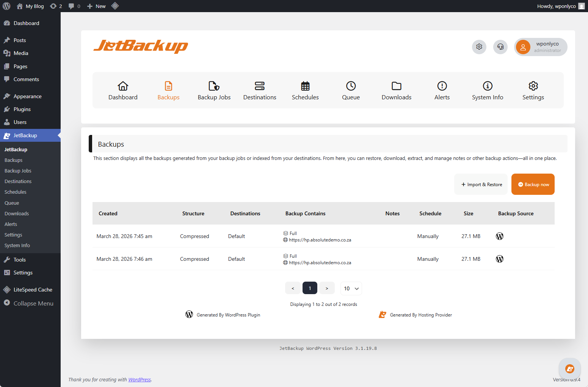Open LiteSpeed Cache in sidebar

click(x=30, y=290)
